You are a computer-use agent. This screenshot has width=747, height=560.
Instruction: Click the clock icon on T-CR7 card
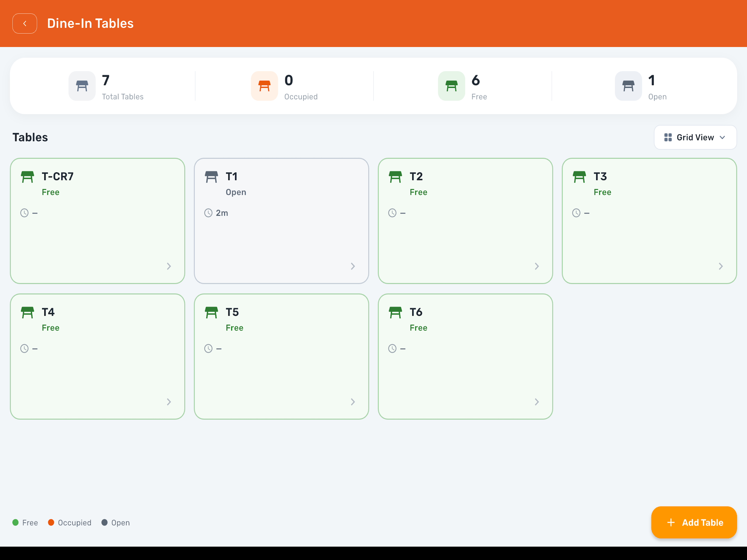tap(24, 213)
